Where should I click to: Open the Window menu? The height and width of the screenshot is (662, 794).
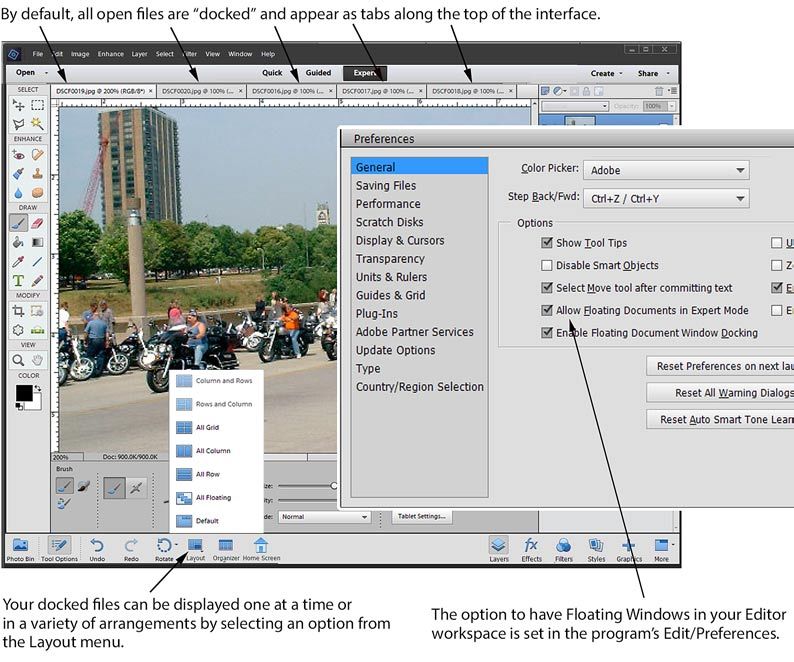pos(240,54)
